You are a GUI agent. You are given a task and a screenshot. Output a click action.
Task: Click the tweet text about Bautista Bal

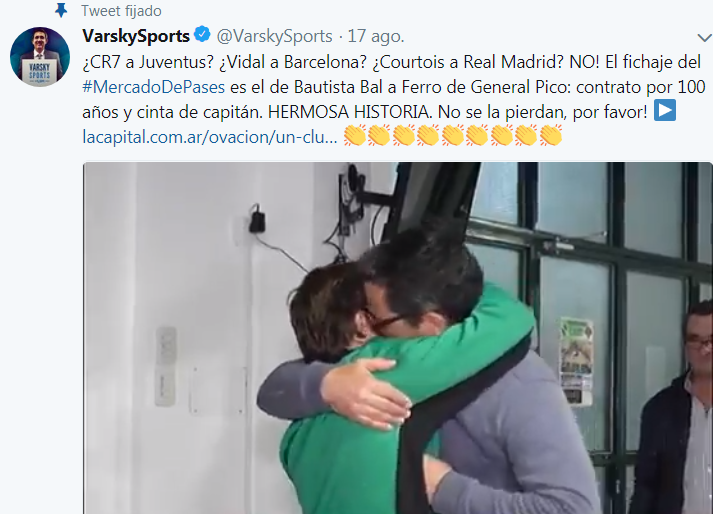click(394, 87)
